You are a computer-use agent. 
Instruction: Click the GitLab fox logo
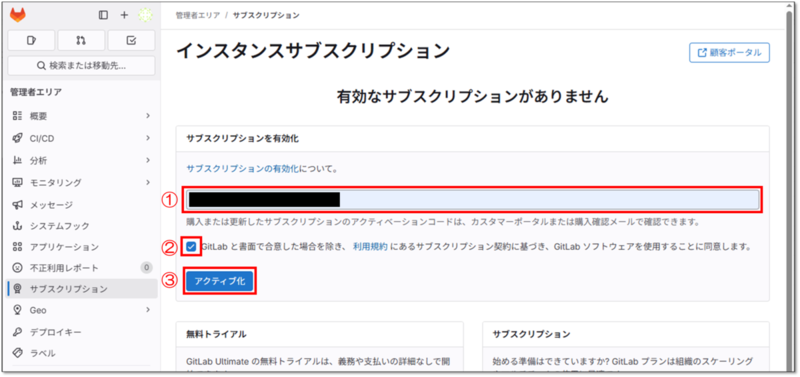(x=18, y=15)
